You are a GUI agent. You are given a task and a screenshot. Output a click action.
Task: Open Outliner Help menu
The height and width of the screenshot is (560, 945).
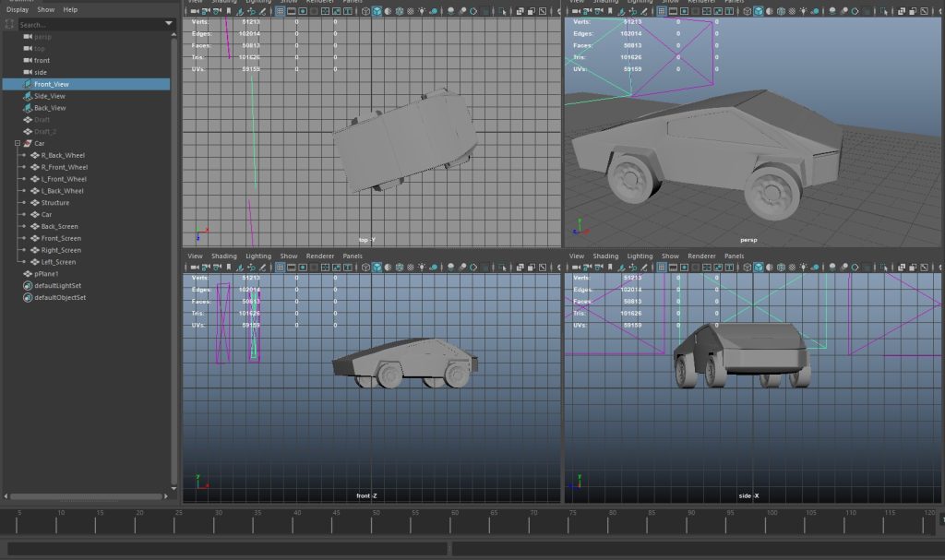(x=70, y=9)
